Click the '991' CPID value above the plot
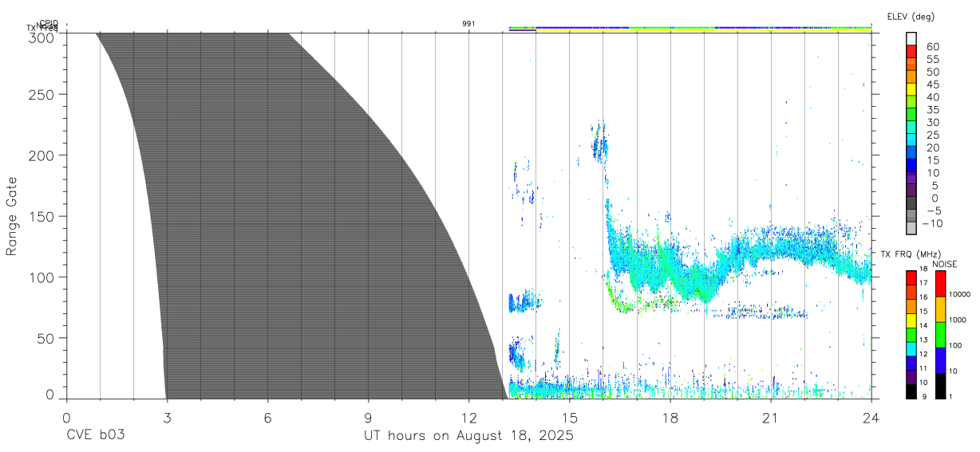Image resolution: width=980 pixels, height=452 pixels. (x=469, y=24)
